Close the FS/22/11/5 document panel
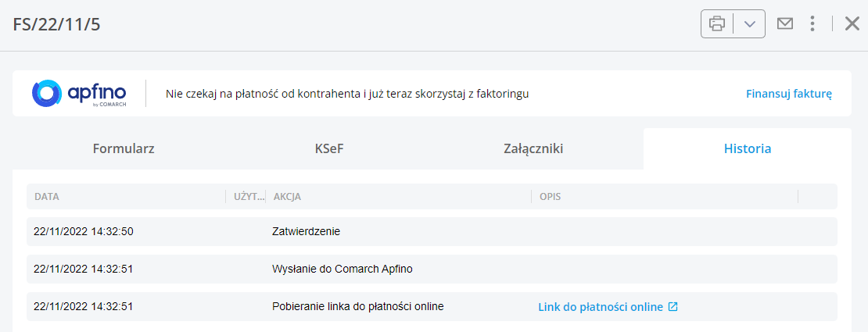Screen dimensions: 868x332 click(852, 23)
